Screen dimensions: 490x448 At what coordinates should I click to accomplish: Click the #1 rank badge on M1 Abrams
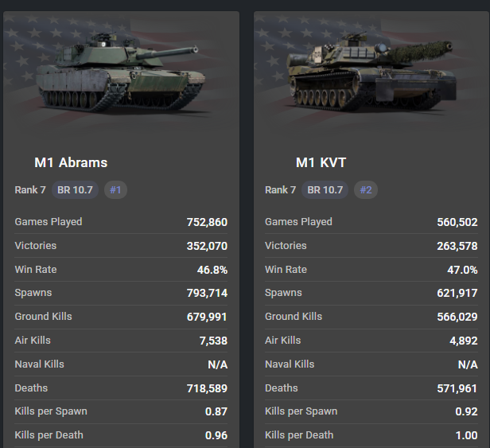coord(116,190)
